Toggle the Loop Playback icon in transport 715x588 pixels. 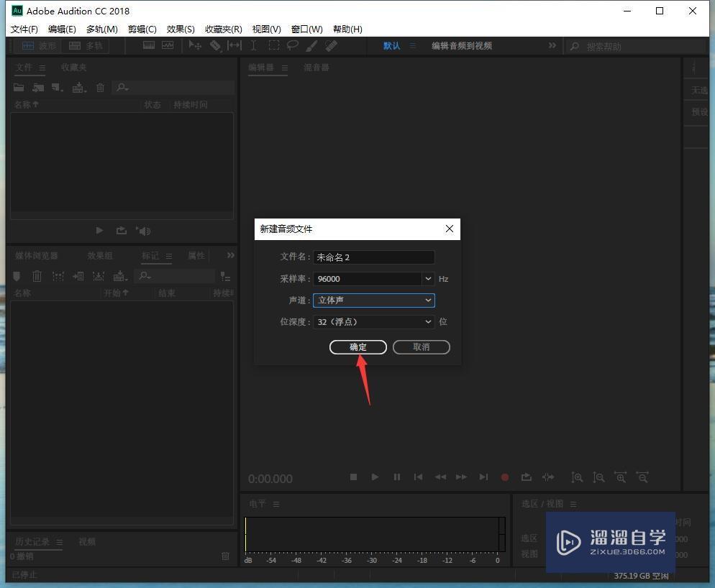[527, 477]
